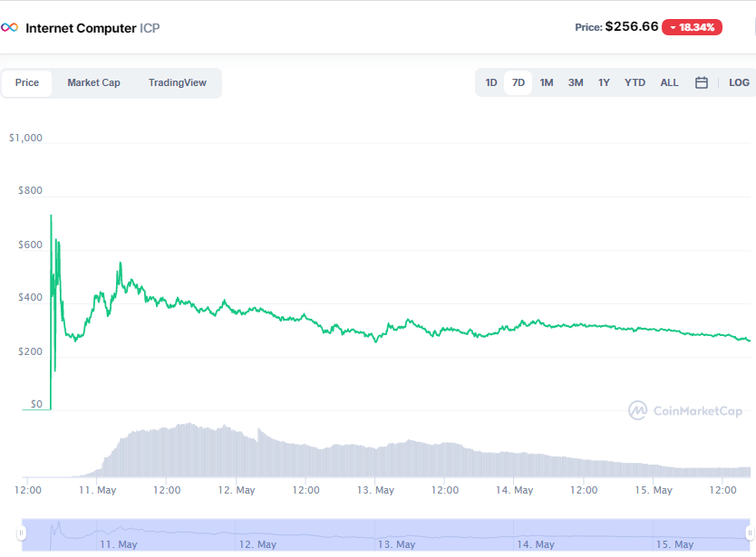Click the $1,000 y-axis label
The width and height of the screenshot is (756, 557).
click(x=25, y=138)
